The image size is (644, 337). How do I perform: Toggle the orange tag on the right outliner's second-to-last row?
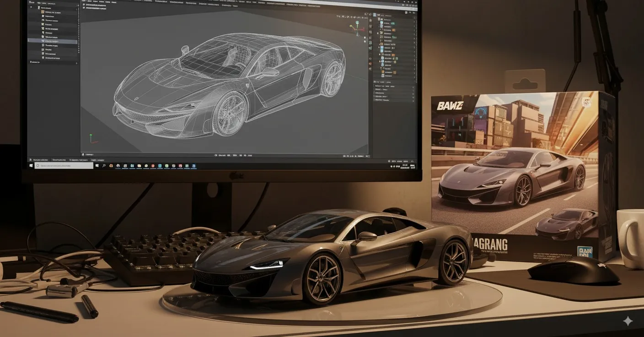coord(394,72)
